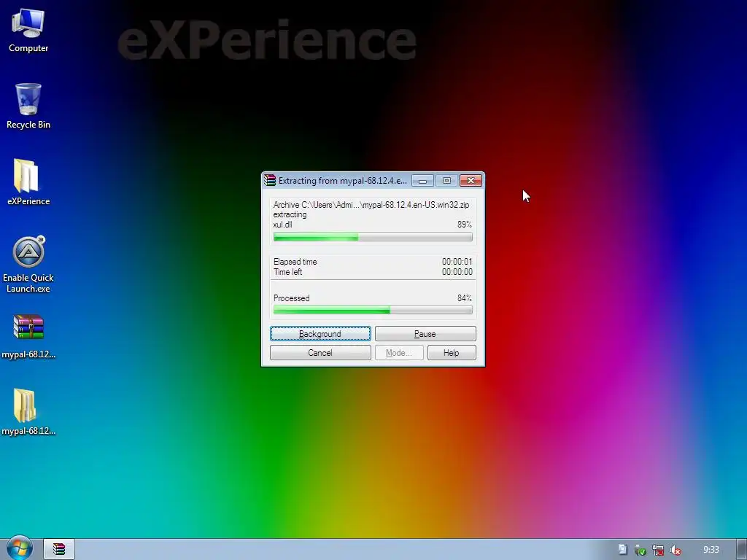747x560 pixels.
Task: Select Enable Quick Launch.exe icon
Action: 28,263
